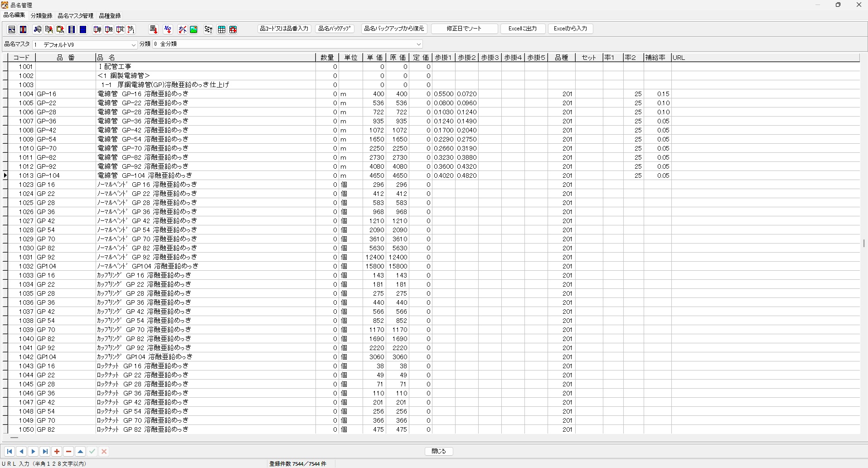
Task: Open the 分類登録 menu
Action: pos(41,15)
